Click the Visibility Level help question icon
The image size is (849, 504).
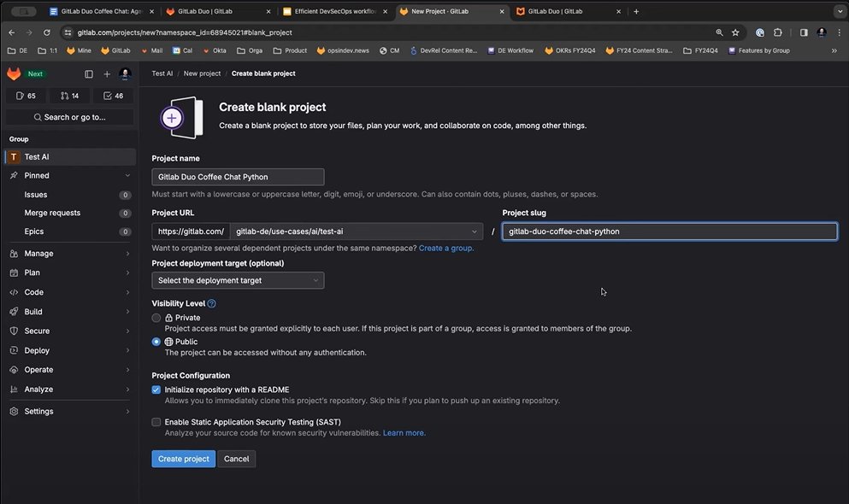pos(212,303)
